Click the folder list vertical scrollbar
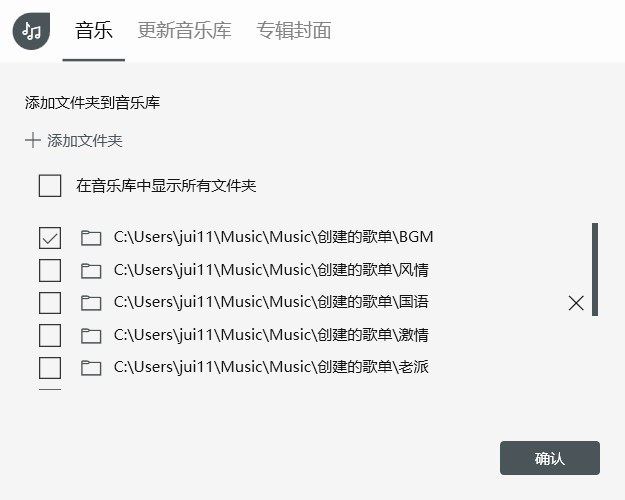This screenshot has height=500, width=625. point(595,270)
